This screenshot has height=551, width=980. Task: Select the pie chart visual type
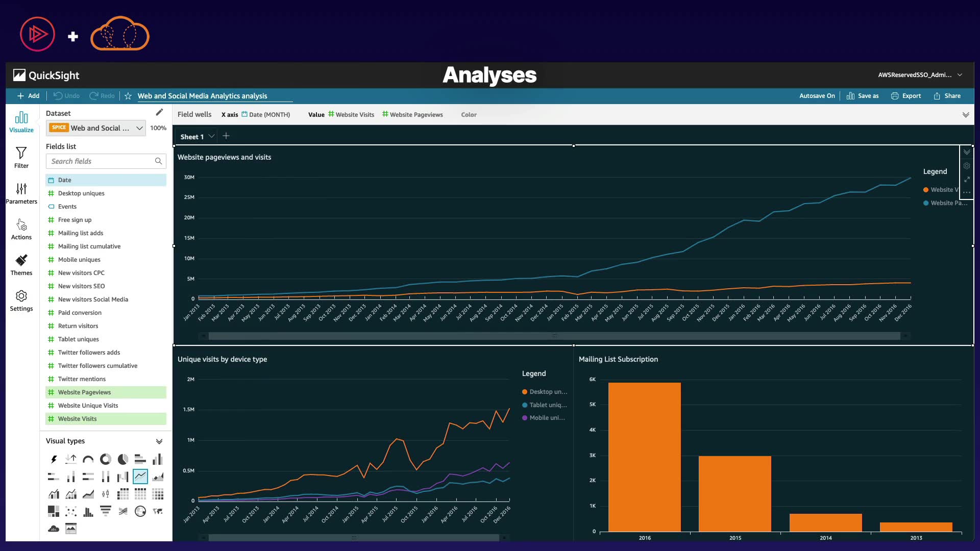point(123,459)
